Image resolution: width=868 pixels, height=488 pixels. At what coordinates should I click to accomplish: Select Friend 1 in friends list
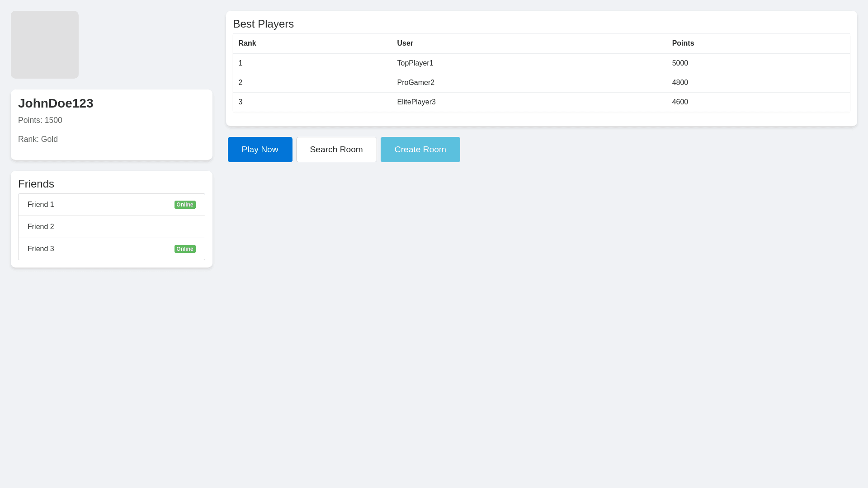point(41,205)
